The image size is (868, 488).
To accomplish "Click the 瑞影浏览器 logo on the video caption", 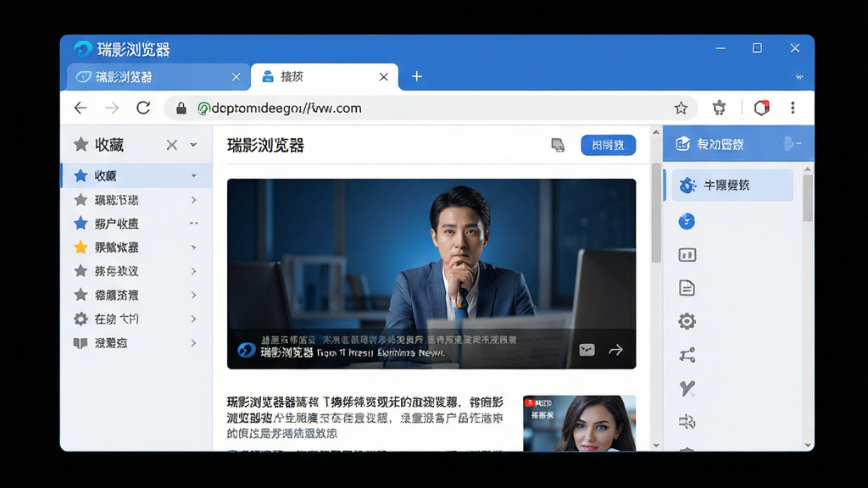I will tap(247, 350).
